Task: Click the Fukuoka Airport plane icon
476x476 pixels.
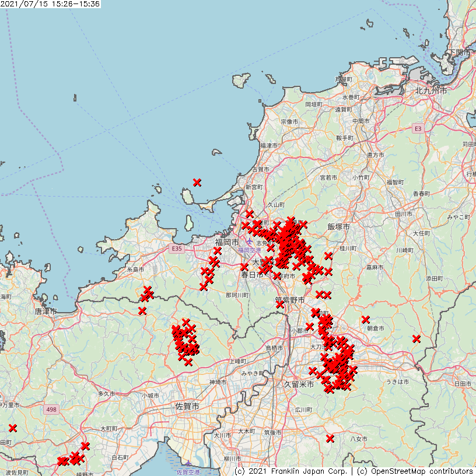Action: [x=249, y=242]
